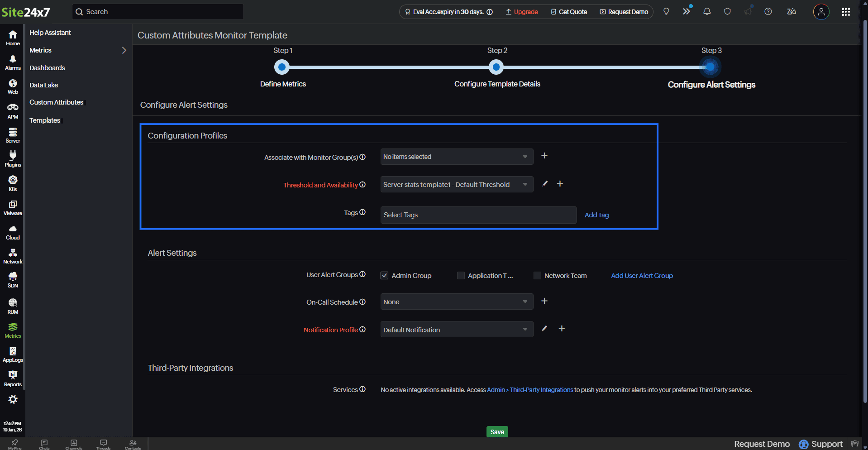Enable the Network Team checkbox
868x450 pixels.
tap(537, 276)
